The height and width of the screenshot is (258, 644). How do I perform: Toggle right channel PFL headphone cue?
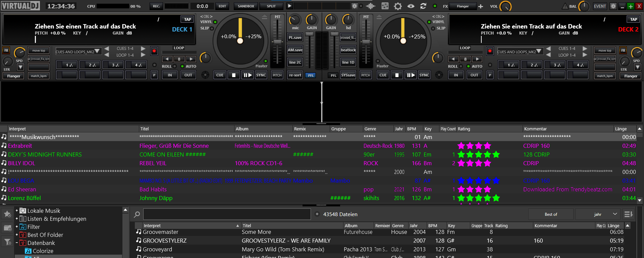tap(333, 75)
